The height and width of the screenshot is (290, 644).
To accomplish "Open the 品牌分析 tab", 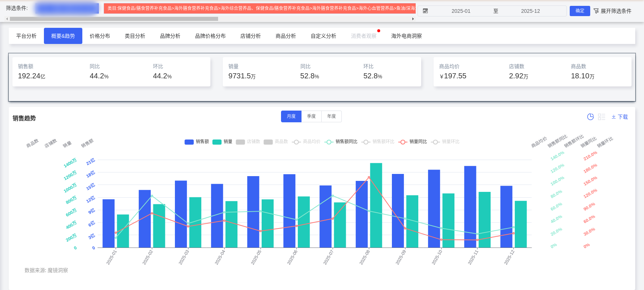I will 170,36.
